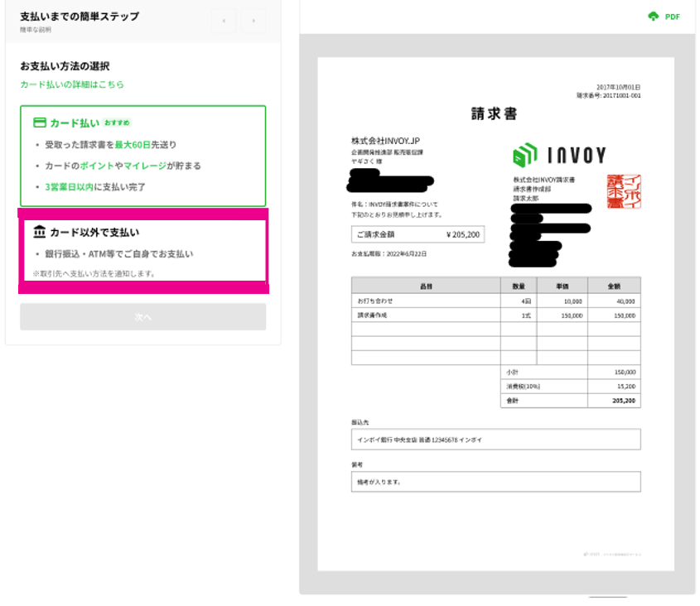Viewport: 700px width, 606px height.
Task: Click the 株式会社INVOY.JP recipient name
Action: pos(385,141)
